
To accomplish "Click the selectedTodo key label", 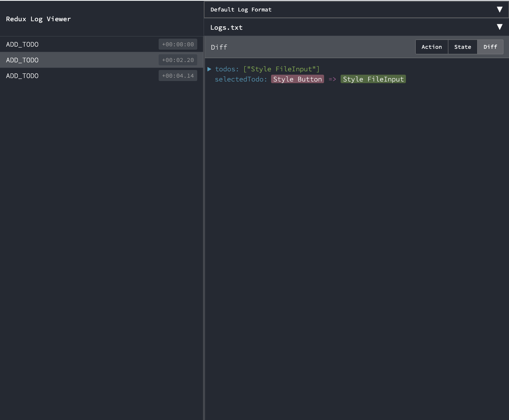I will (241, 79).
